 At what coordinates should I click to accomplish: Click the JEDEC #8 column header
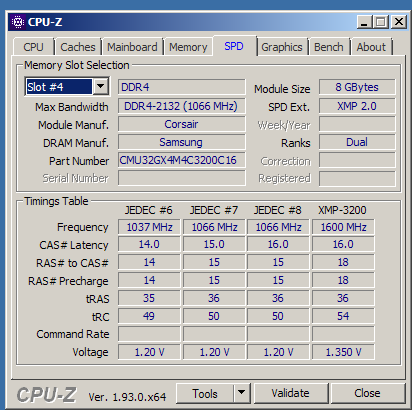coord(278,210)
